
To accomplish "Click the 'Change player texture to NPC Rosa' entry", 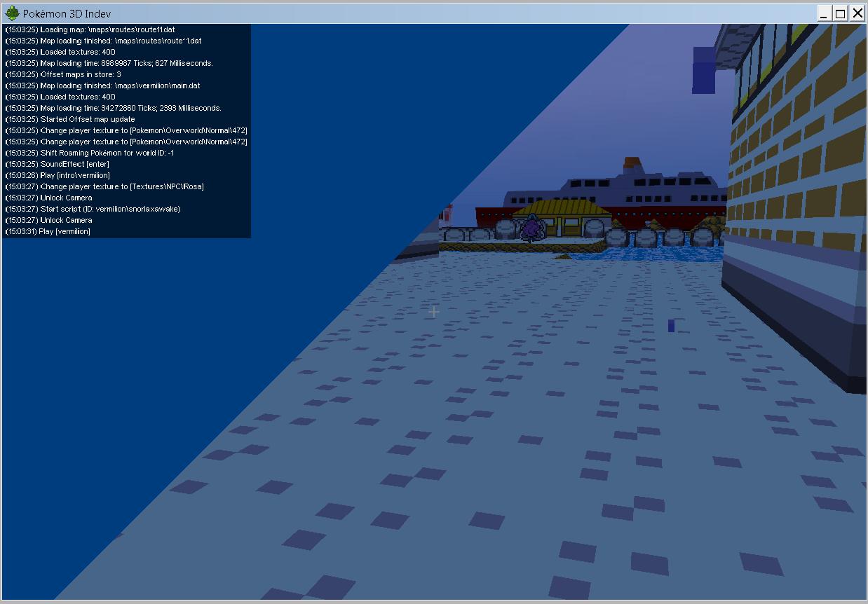I will point(105,186).
